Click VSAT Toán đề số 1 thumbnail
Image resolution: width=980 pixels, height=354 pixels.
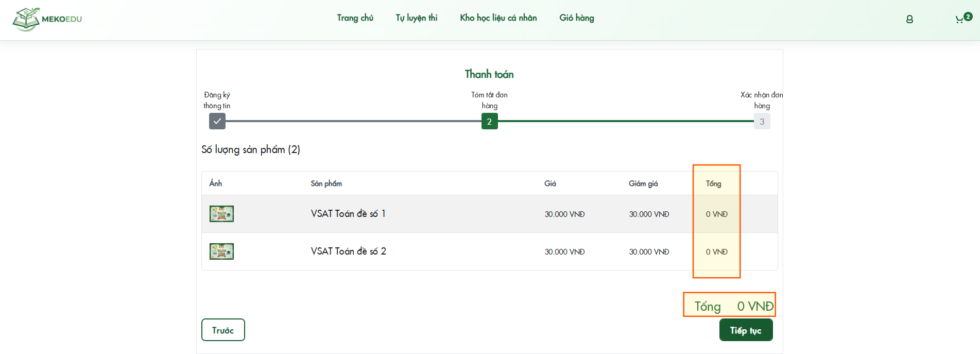click(x=221, y=214)
